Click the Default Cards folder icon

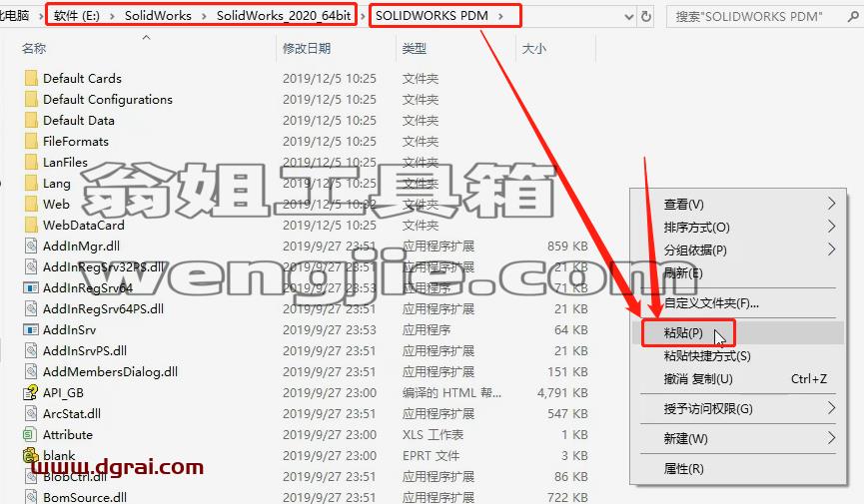31,78
